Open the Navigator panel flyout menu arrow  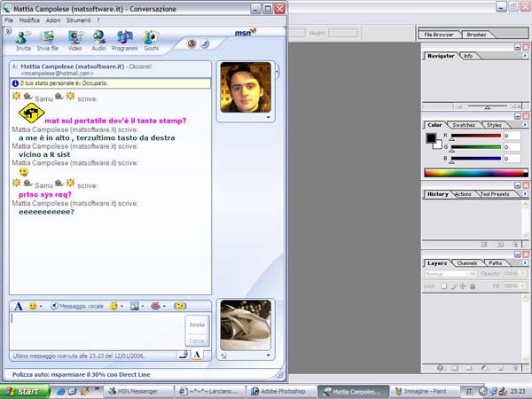(525, 55)
